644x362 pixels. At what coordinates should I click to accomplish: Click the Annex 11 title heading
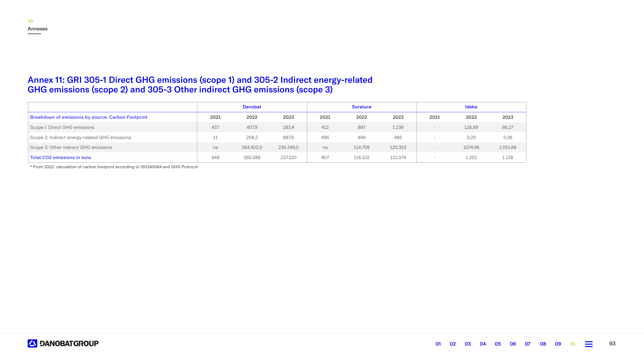[x=200, y=85]
